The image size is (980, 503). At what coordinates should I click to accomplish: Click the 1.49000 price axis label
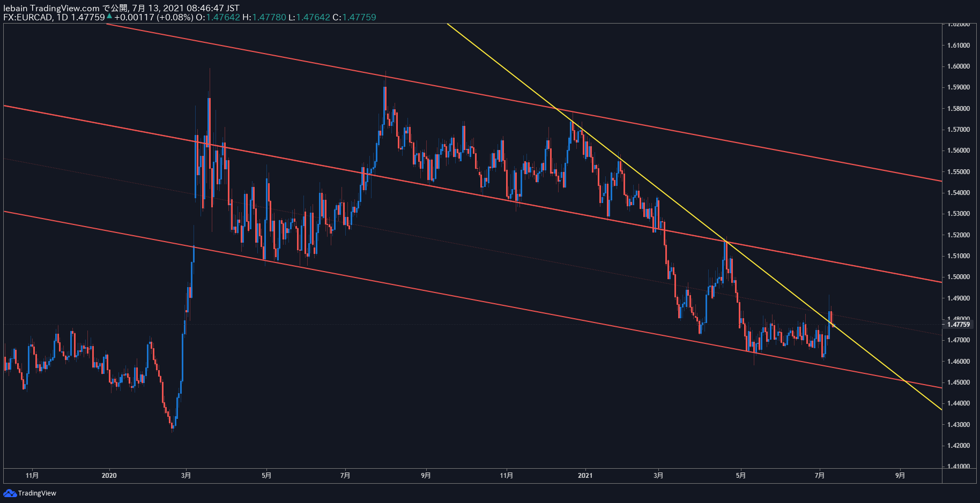pyautogui.click(x=959, y=298)
